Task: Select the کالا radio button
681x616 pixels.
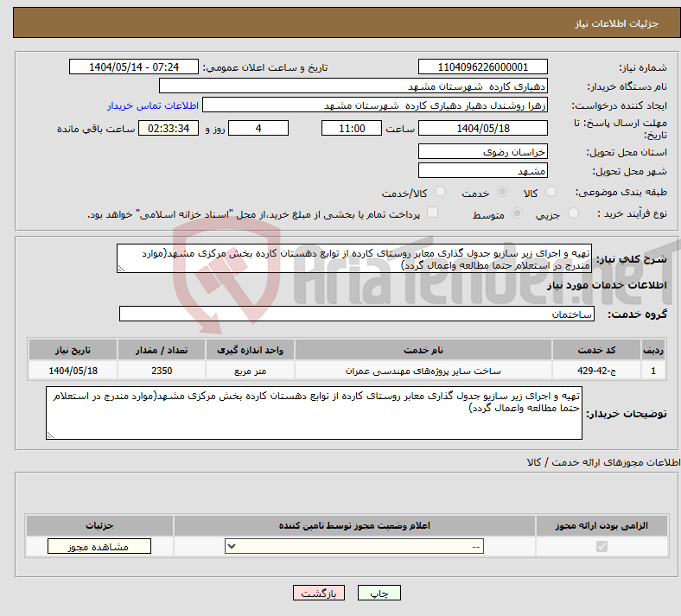Action: tap(551, 192)
